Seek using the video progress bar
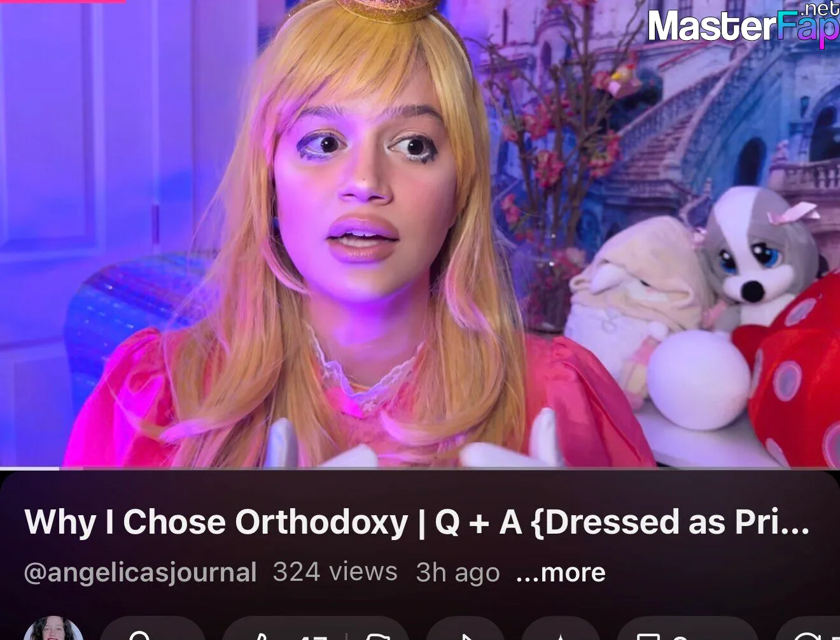 [x=420, y=469]
